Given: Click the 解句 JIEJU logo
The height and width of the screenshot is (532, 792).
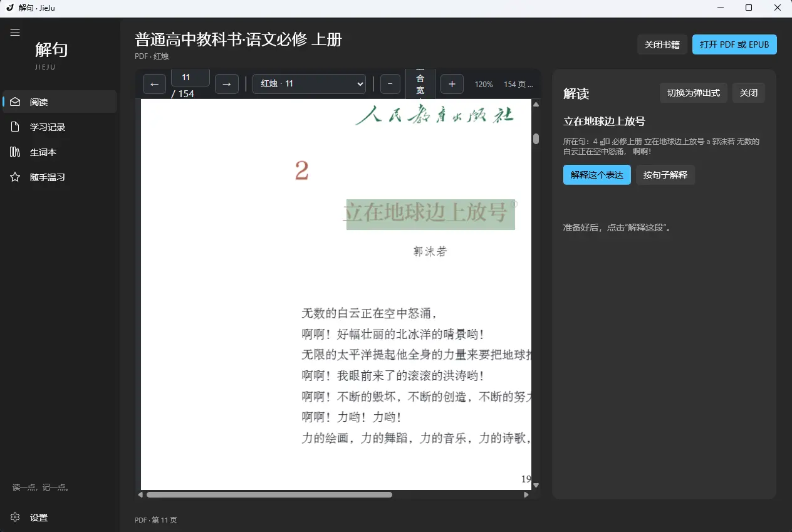Looking at the screenshot, I should tap(51, 55).
